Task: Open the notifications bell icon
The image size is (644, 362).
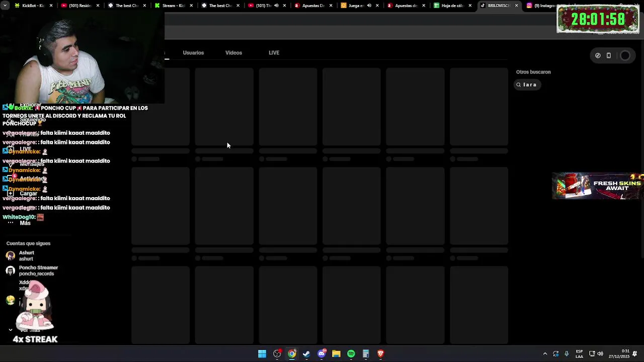Action: click(x=635, y=354)
